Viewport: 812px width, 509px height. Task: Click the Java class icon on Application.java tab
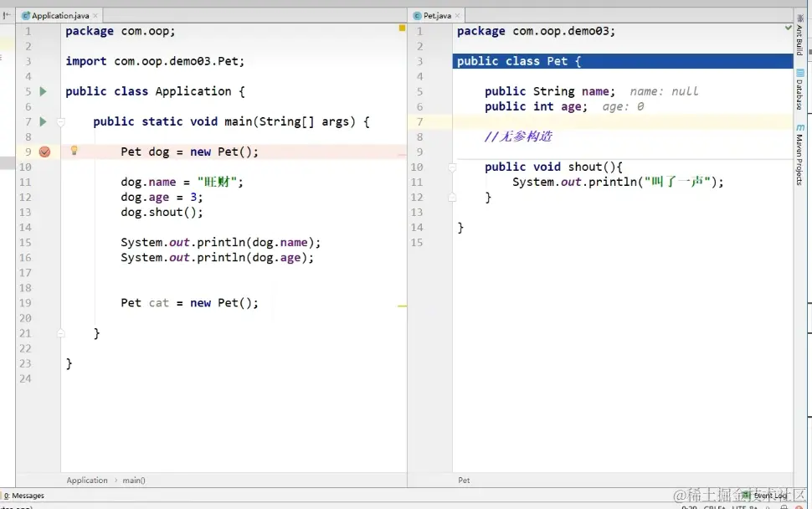click(26, 16)
